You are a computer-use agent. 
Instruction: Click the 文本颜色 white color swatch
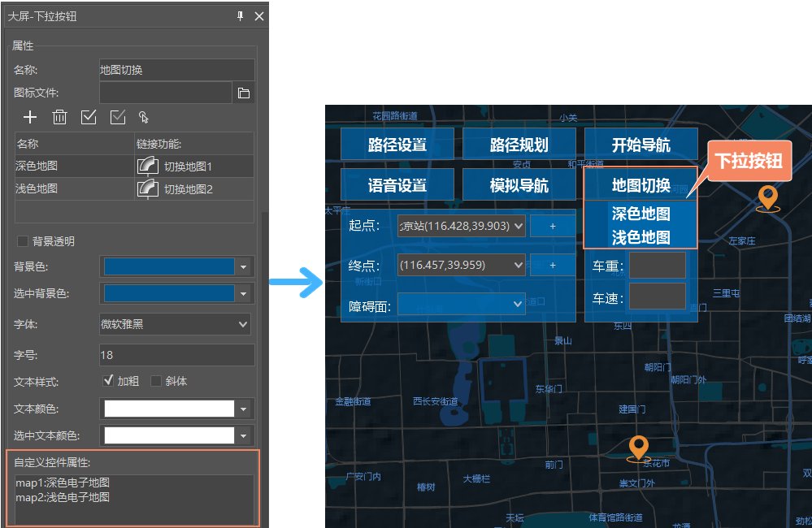(169, 409)
